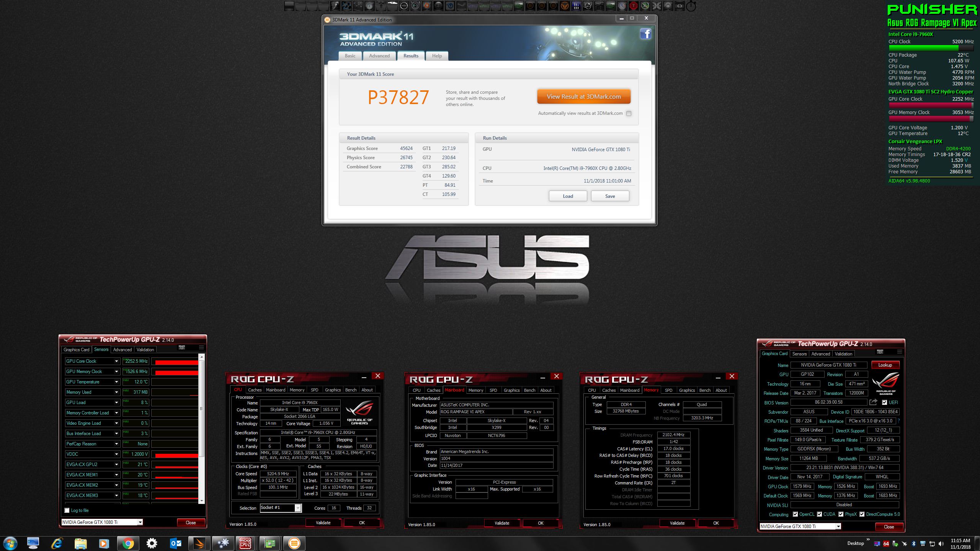This screenshot has height=551, width=980.
Task: Click the GPU Core Clock red sensor graph
Action: tap(175, 361)
